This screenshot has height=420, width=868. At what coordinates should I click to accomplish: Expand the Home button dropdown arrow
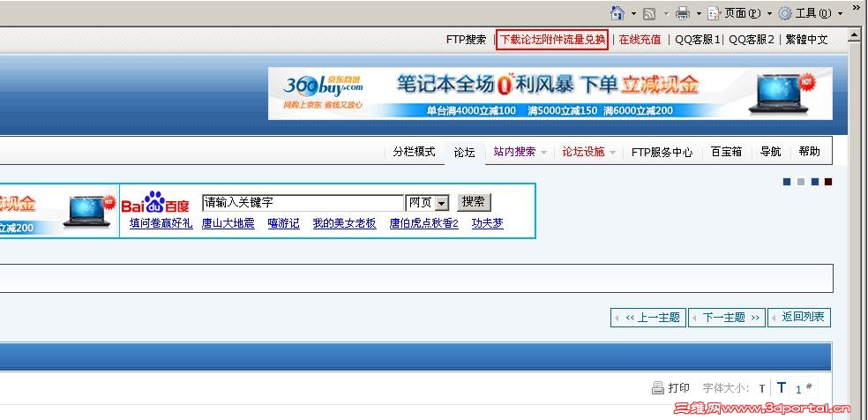pos(633,13)
